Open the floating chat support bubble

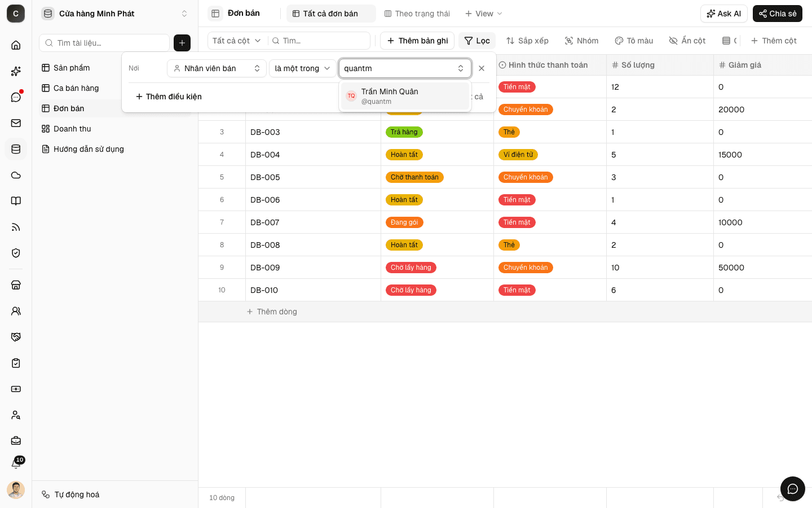coord(792,489)
